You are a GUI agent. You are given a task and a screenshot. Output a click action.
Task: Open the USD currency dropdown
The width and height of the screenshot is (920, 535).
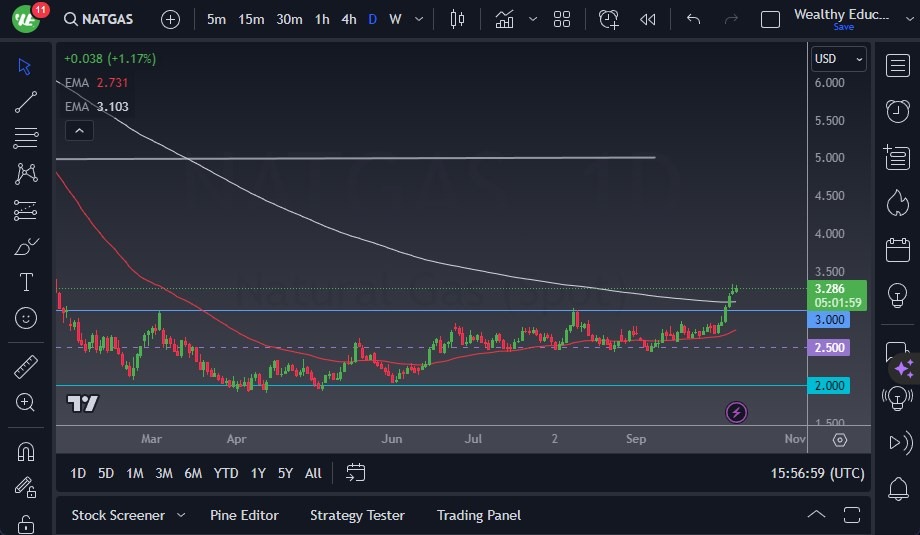coord(838,59)
